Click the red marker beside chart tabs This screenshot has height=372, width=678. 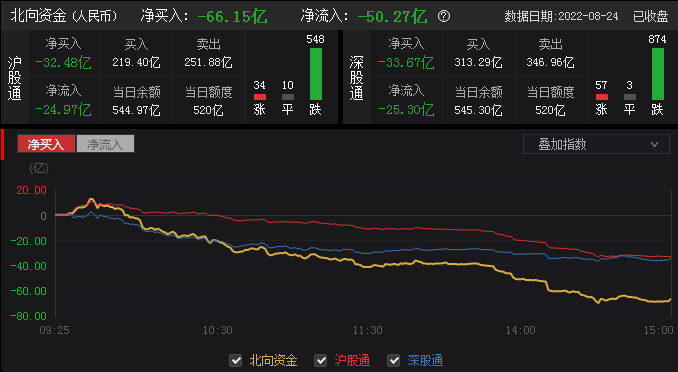3,144
